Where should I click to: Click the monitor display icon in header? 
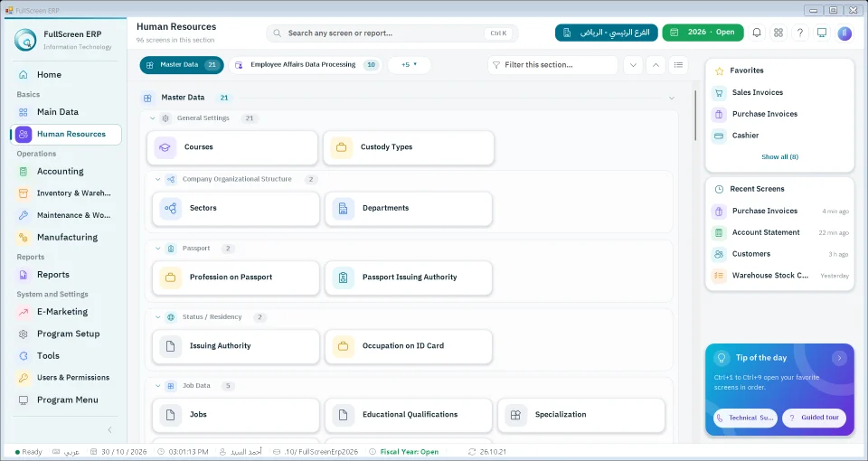pos(822,33)
